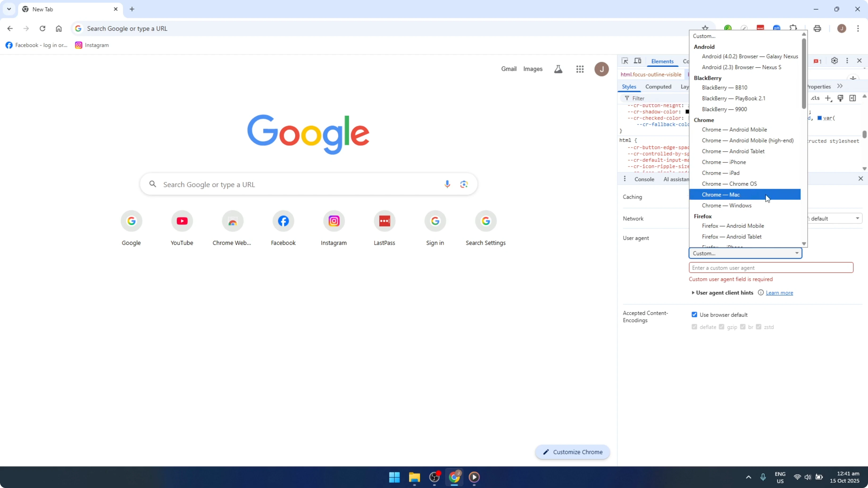Open DevTools settings gear

(835, 61)
